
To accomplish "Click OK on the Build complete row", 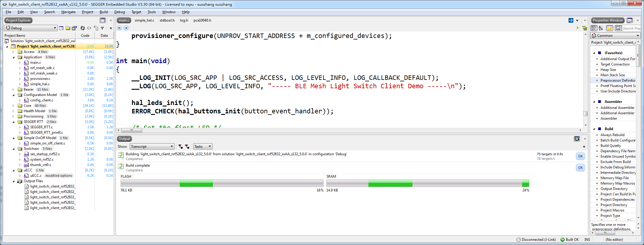I will (x=580, y=168).
